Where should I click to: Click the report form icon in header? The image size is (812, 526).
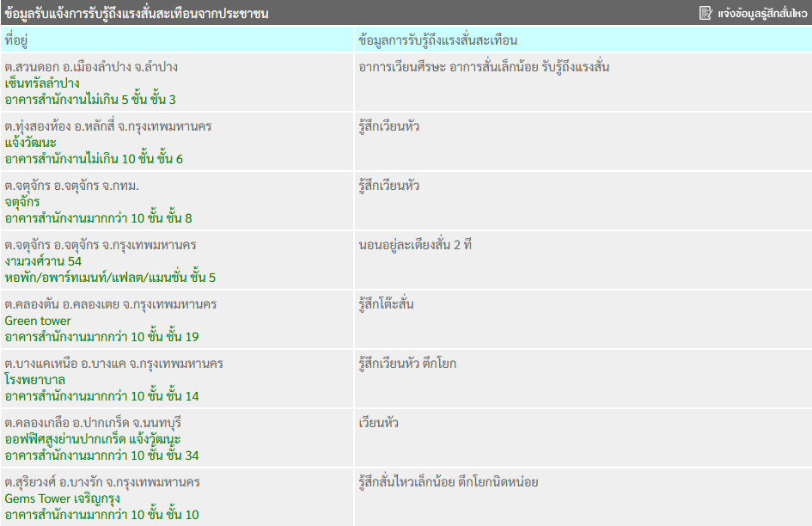coord(705,13)
